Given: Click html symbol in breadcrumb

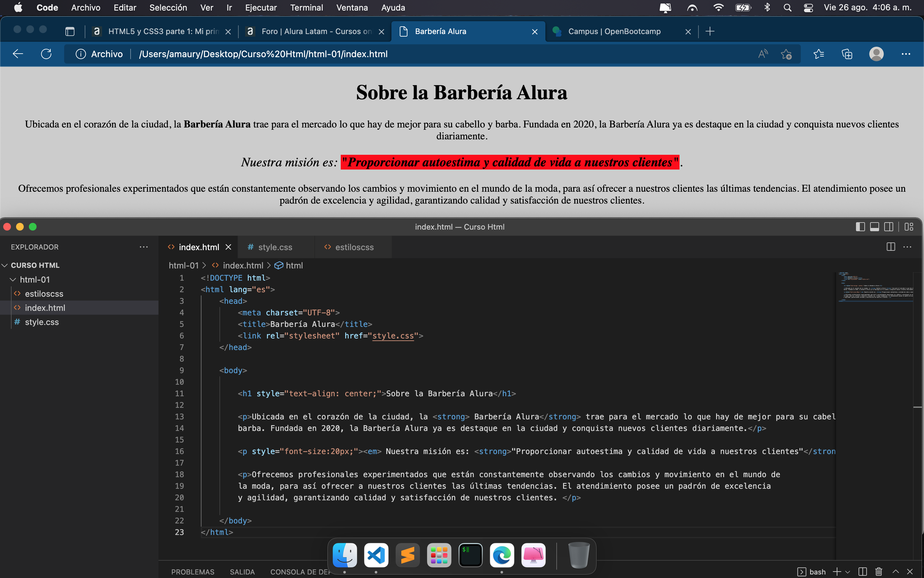Looking at the screenshot, I should (294, 265).
